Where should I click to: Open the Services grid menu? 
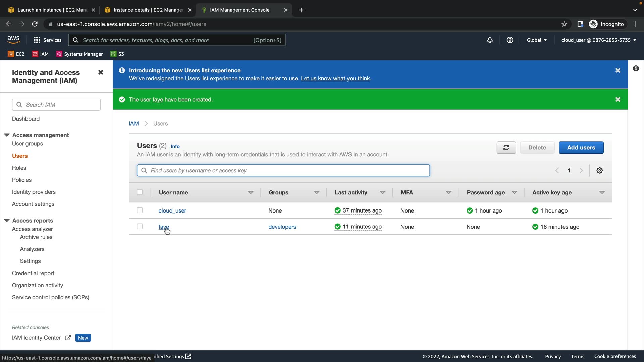(47, 40)
